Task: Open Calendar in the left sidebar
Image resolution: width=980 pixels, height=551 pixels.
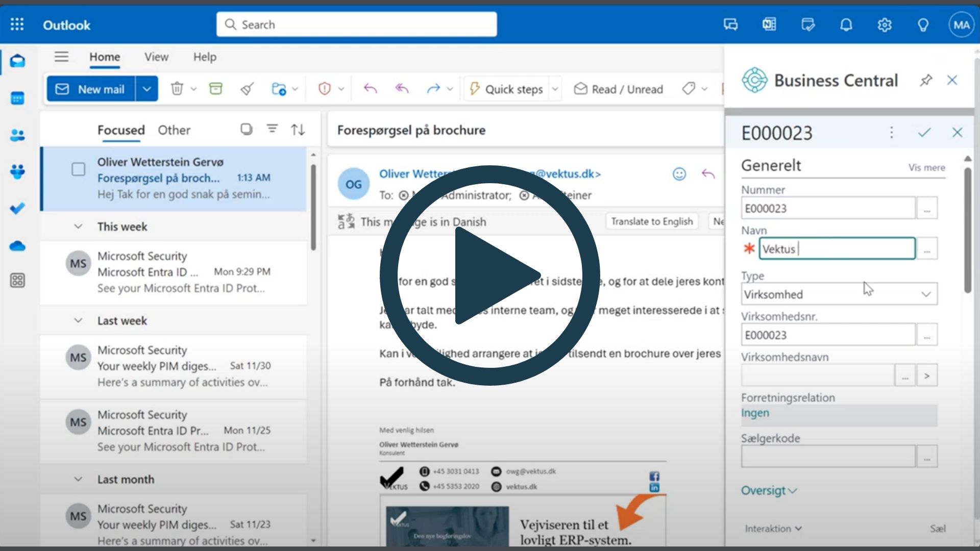Action: coord(17,98)
